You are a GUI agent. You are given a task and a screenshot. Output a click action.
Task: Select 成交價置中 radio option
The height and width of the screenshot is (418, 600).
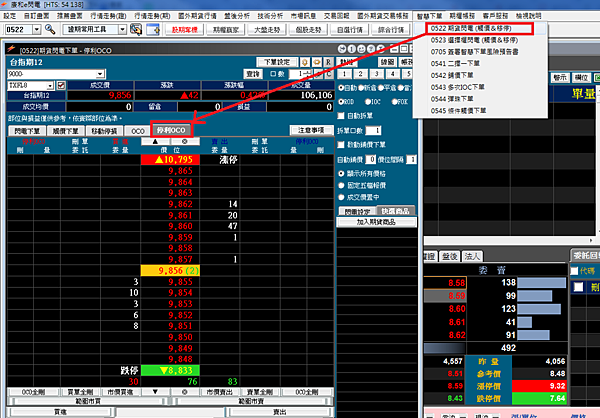pos(341,198)
